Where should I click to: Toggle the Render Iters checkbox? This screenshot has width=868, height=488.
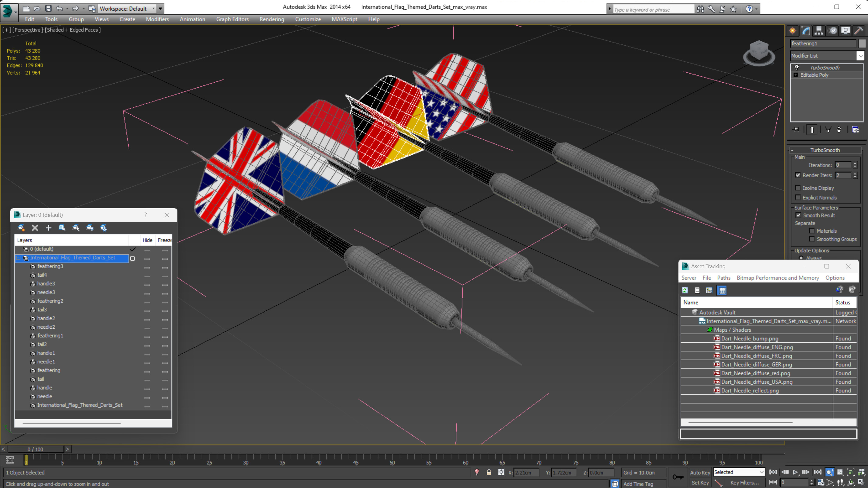[x=798, y=175]
